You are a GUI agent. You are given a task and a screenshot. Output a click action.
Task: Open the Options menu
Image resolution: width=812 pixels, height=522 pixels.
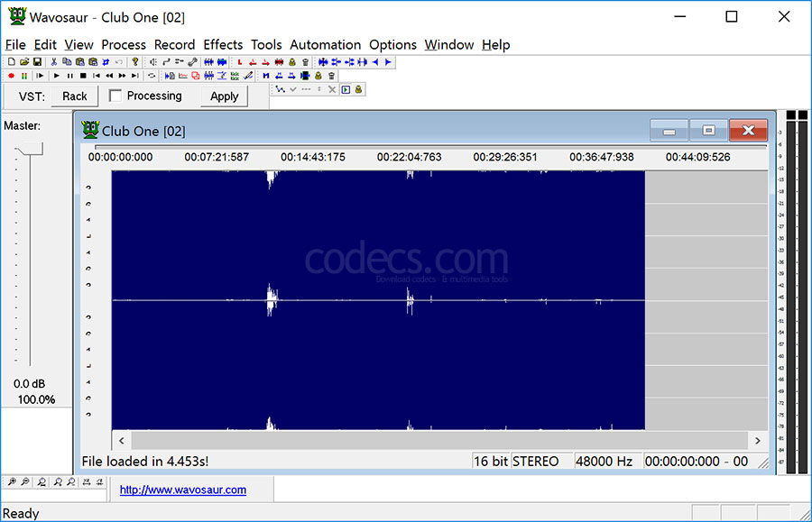(x=392, y=45)
